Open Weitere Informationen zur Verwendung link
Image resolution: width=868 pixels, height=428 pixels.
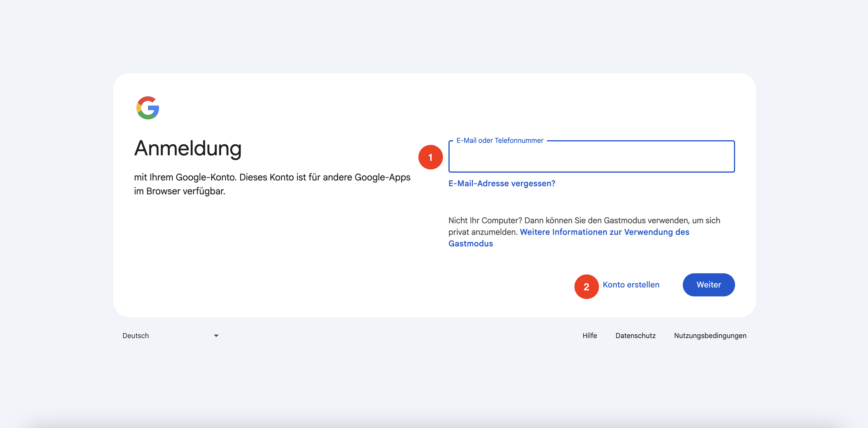tap(604, 232)
